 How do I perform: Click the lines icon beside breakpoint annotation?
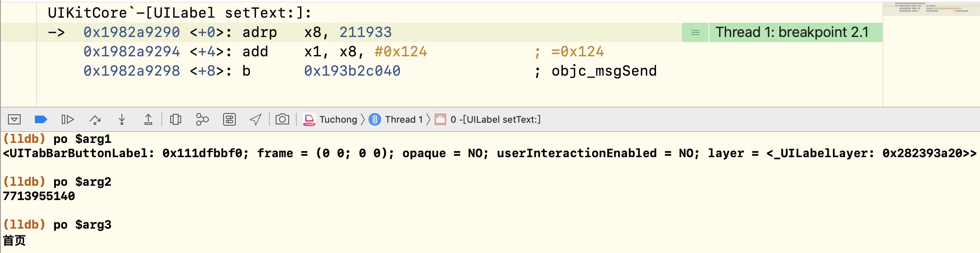tap(695, 32)
